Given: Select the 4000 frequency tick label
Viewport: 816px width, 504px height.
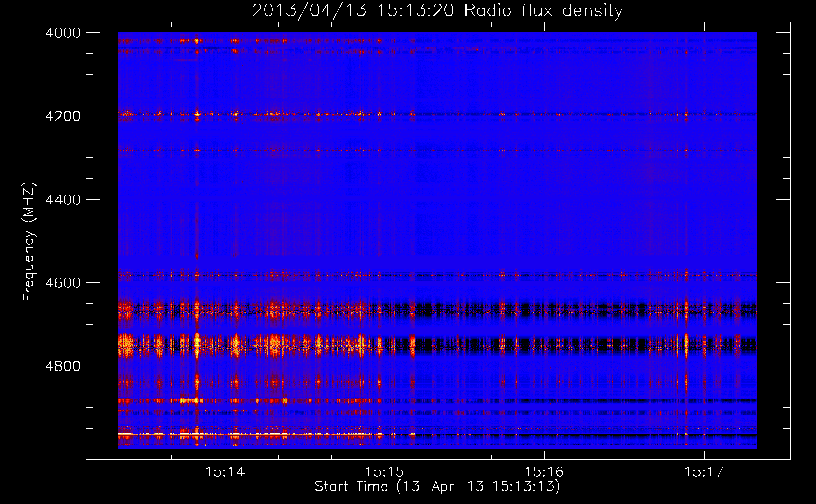Looking at the screenshot, I should [63, 33].
